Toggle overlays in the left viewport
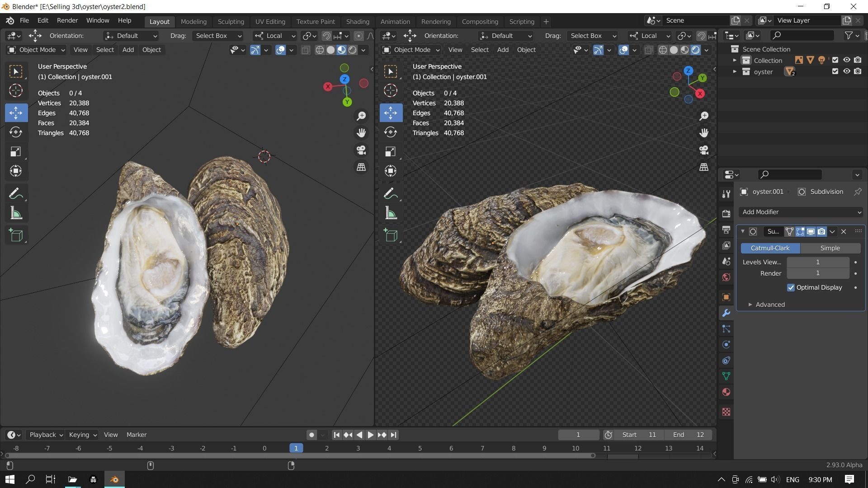Screen dimensions: 868x488 click(280, 50)
